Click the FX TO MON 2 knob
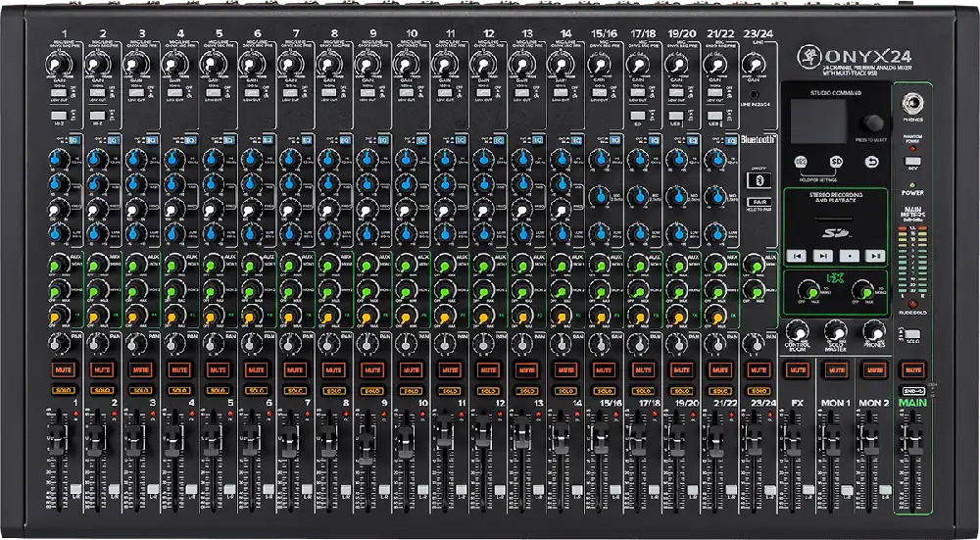Image resolution: width=980 pixels, height=540 pixels. click(x=861, y=291)
